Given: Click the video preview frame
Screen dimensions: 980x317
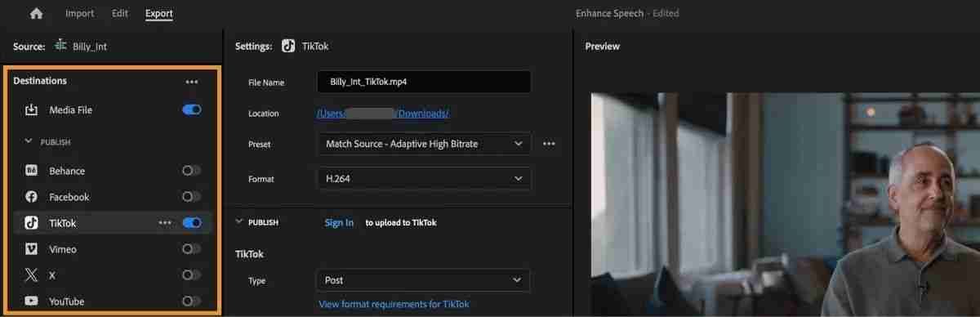Looking at the screenshot, I should [x=785, y=204].
